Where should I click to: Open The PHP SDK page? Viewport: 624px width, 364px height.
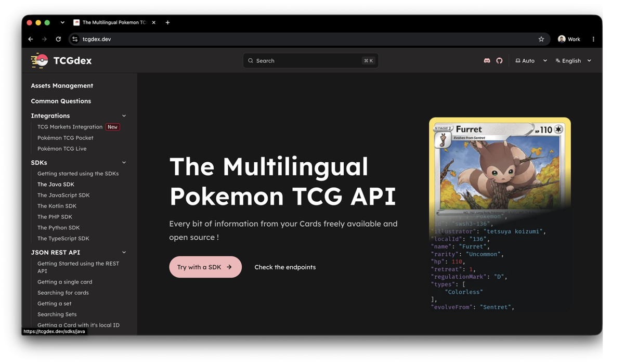[55, 217]
